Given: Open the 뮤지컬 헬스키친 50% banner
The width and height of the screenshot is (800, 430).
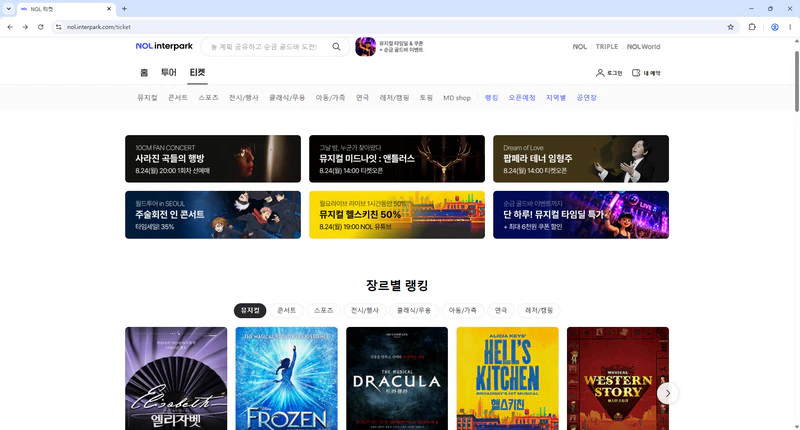Looking at the screenshot, I should click(x=397, y=215).
